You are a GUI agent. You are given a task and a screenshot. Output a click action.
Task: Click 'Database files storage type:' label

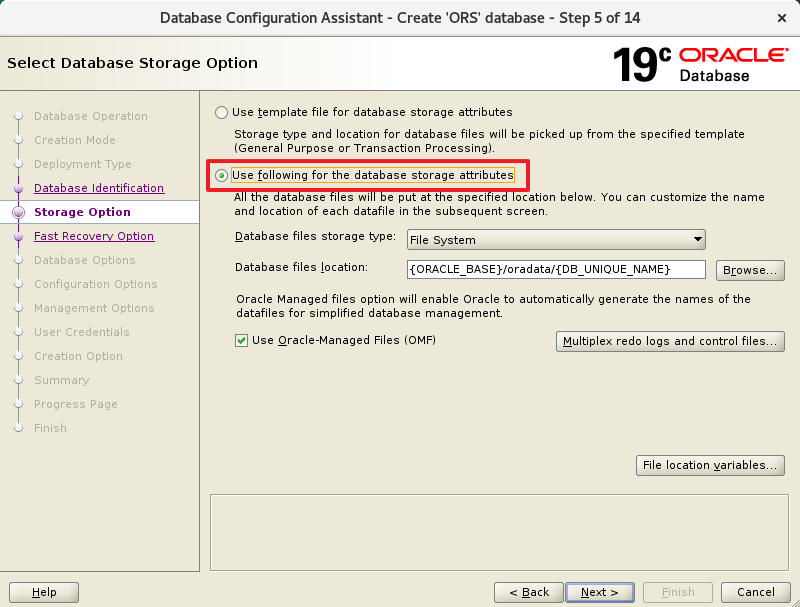point(315,236)
